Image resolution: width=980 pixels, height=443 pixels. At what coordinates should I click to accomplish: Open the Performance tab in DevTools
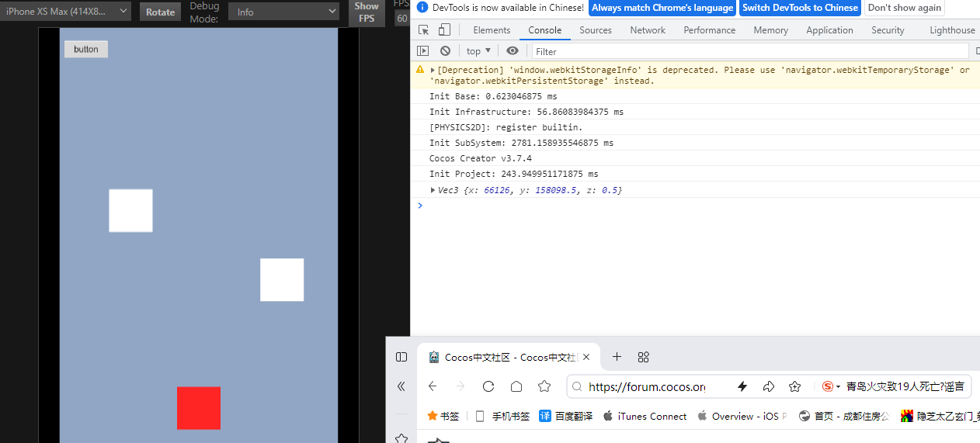pyautogui.click(x=709, y=30)
